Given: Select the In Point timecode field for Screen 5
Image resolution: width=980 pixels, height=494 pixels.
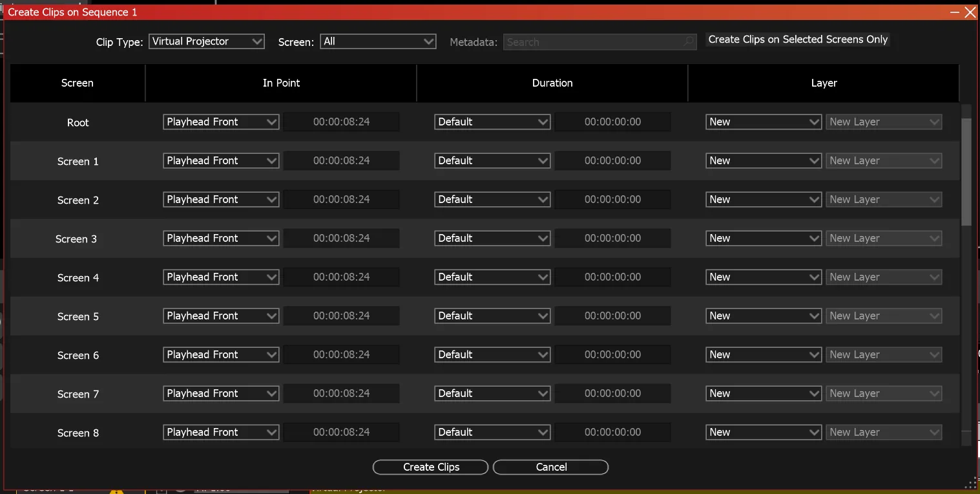Looking at the screenshot, I should point(341,316).
